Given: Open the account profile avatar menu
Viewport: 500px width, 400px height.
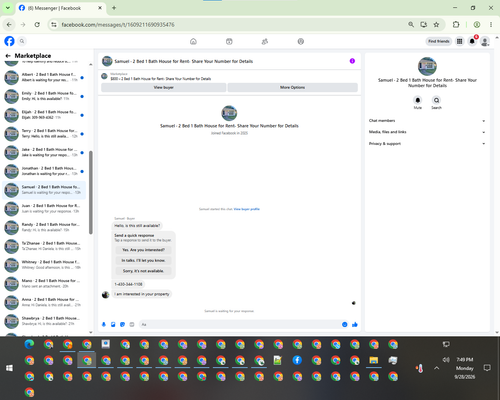Looking at the screenshot, I should tap(485, 41).
